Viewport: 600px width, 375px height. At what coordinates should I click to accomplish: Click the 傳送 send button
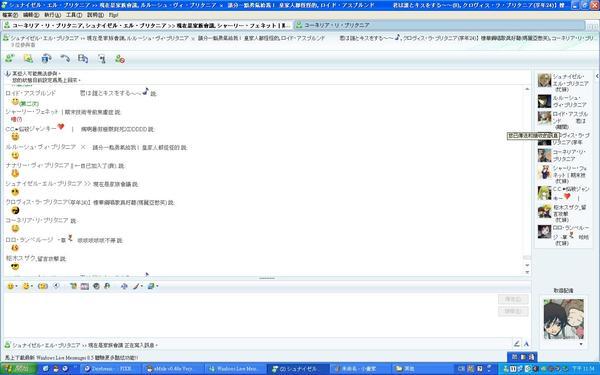513,299
